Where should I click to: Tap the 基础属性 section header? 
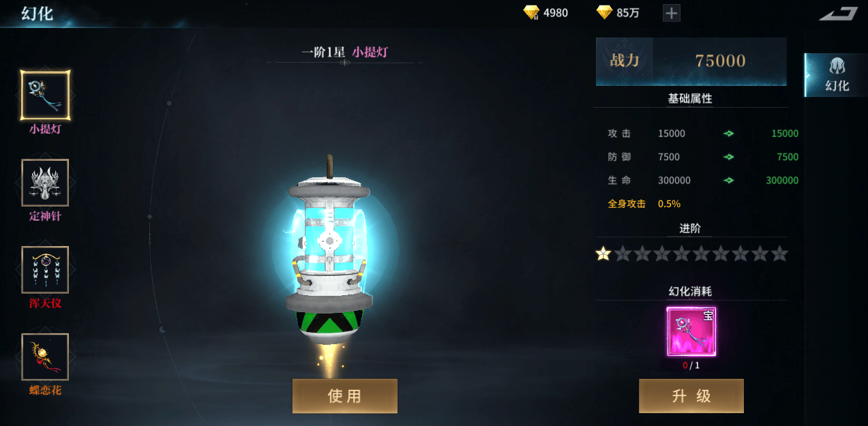690,99
